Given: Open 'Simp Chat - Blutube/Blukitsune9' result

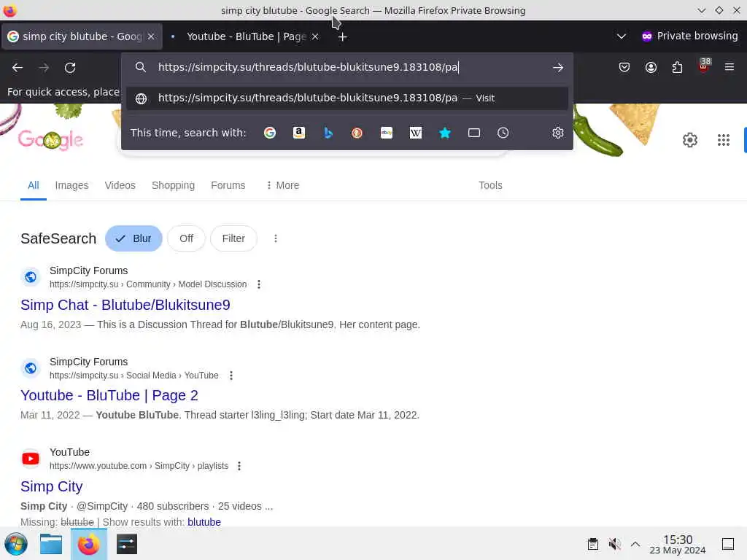Looking at the screenshot, I should coord(125,305).
